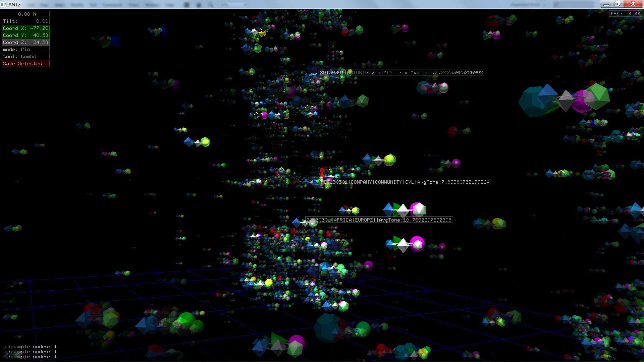This screenshot has height=362, width=644.
Task: Select the mode: Pin indicator
Action: (25, 49)
